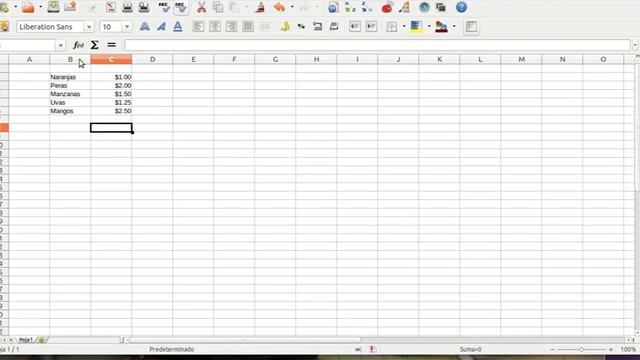The width and height of the screenshot is (640, 360).
Task: Expand the formula bar arrow
Action: (635, 46)
